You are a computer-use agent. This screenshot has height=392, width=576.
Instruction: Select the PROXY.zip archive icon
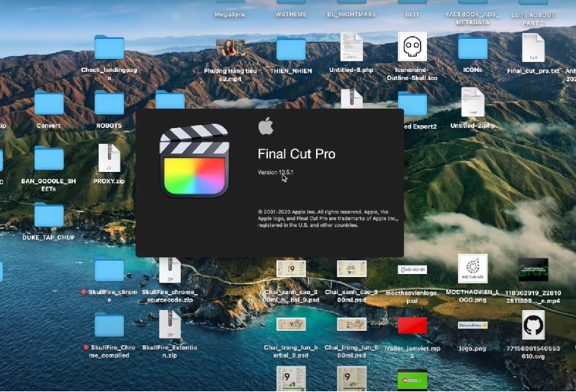(x=109, y=158)
